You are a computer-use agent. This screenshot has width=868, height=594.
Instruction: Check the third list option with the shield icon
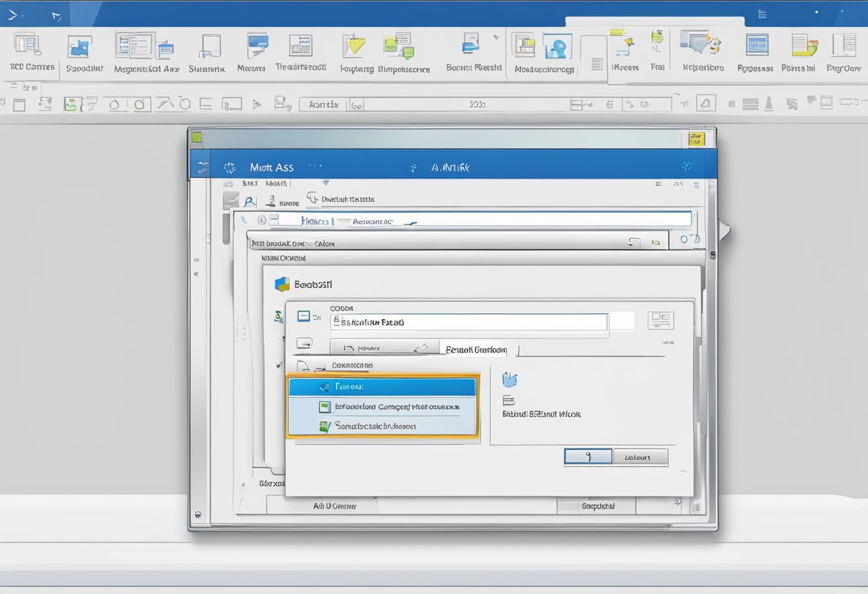(x=324, y=428)
